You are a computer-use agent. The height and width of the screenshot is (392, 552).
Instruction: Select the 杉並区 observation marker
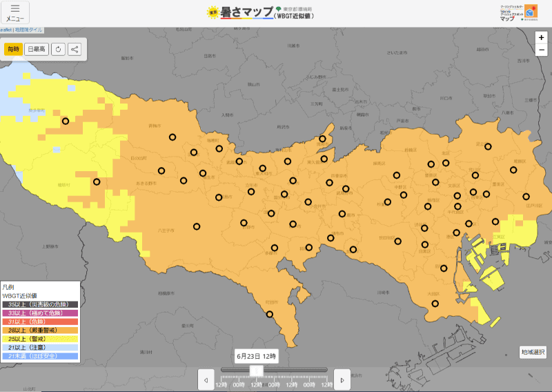388,202
